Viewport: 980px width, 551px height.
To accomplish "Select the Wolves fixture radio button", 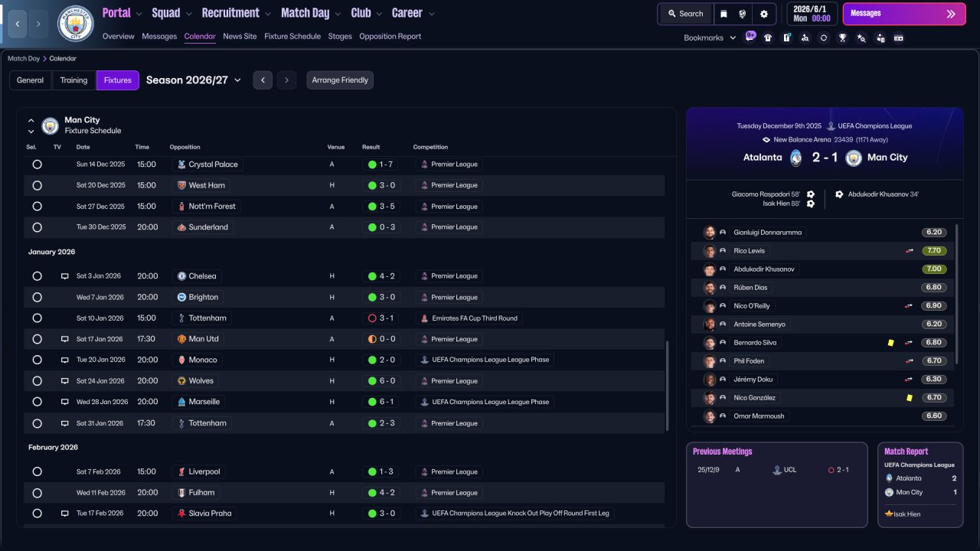I will click(37, 381).
